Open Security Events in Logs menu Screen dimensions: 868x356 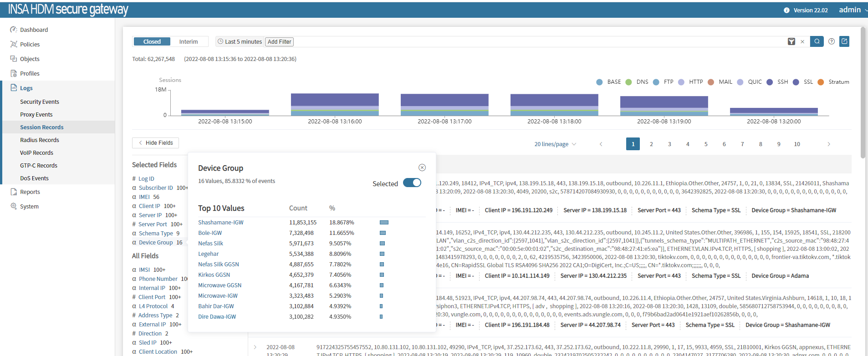40,102
